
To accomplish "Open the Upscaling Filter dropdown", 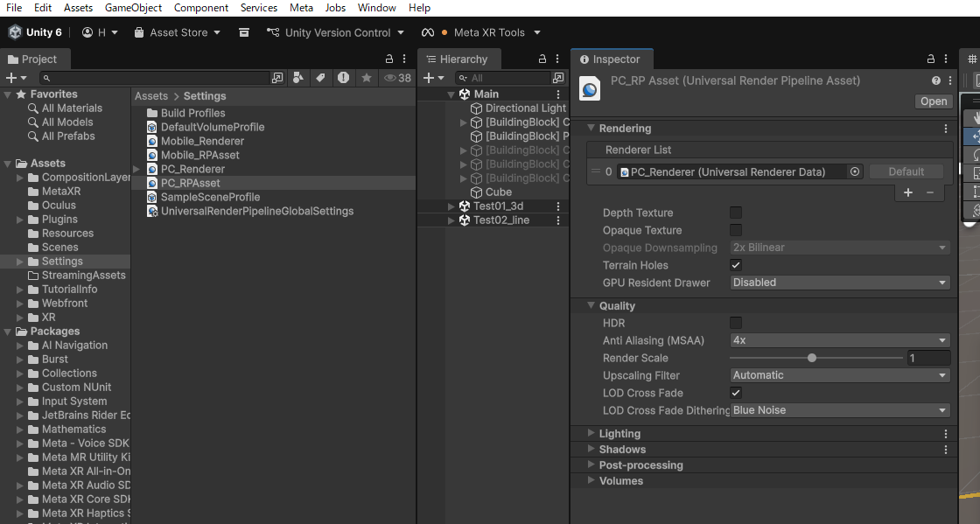I will [x=840, y=375].
